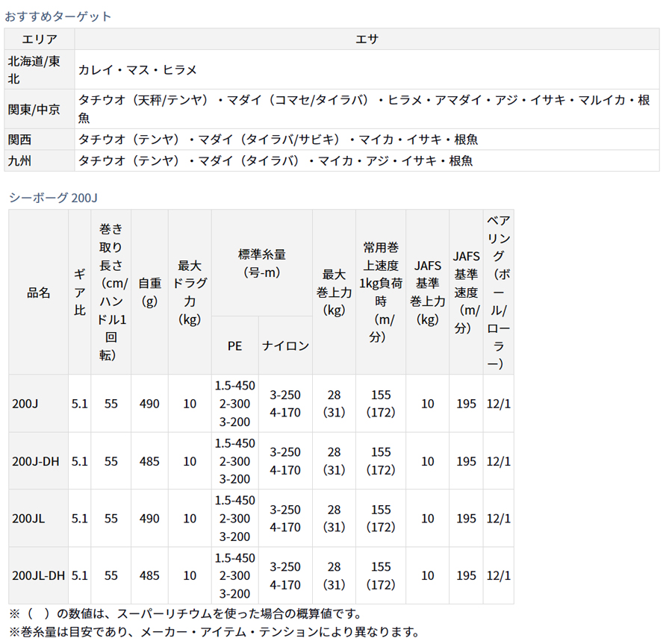Click the 巻き取り長さ header cell

coord(111,293)
